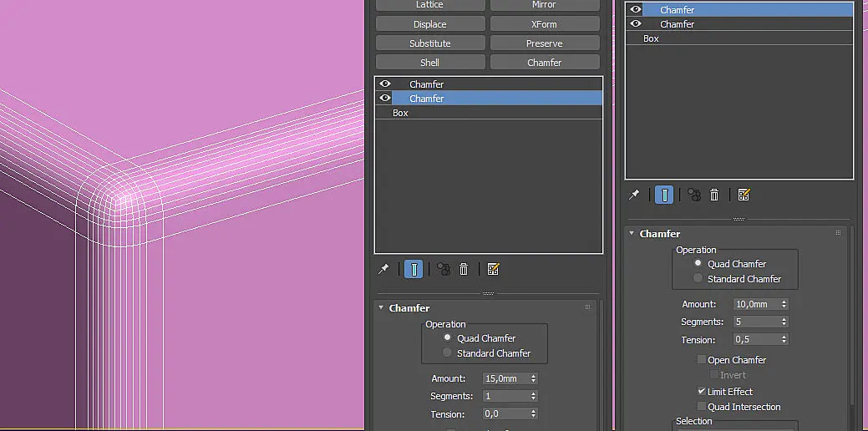The width and height of the screenshot is (868, 431).
Task: Collapse the left Chamfer rollout
Action: pyautogui.click(x=381, y=307)
